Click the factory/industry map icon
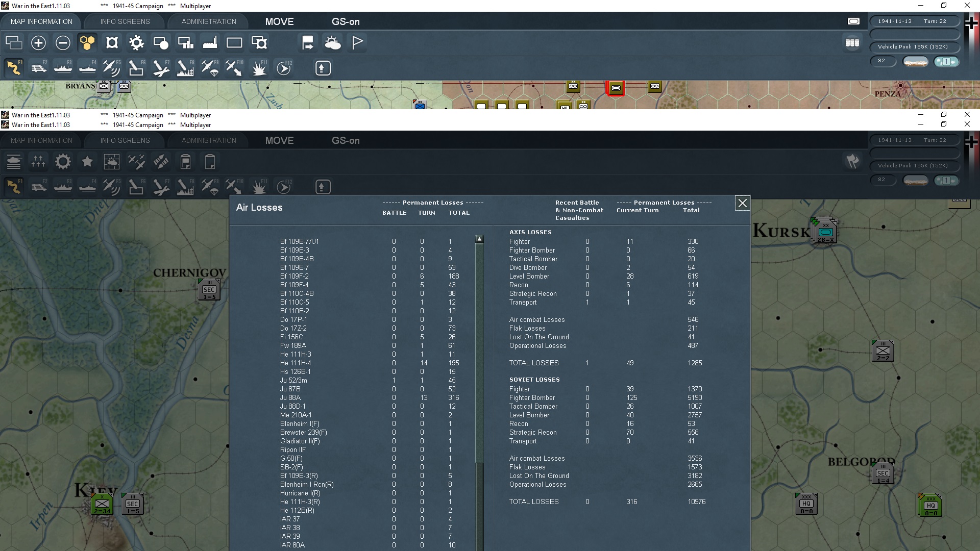 (210, 43)
